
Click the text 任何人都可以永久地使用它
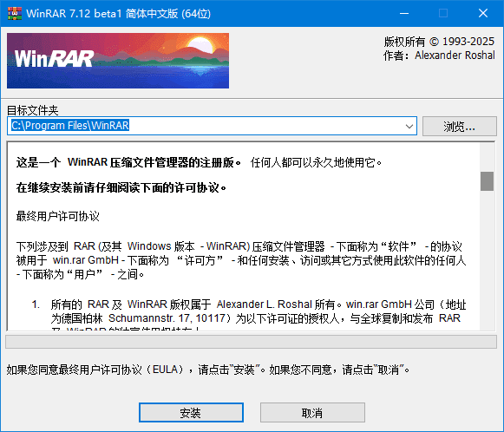click(316, 162)
